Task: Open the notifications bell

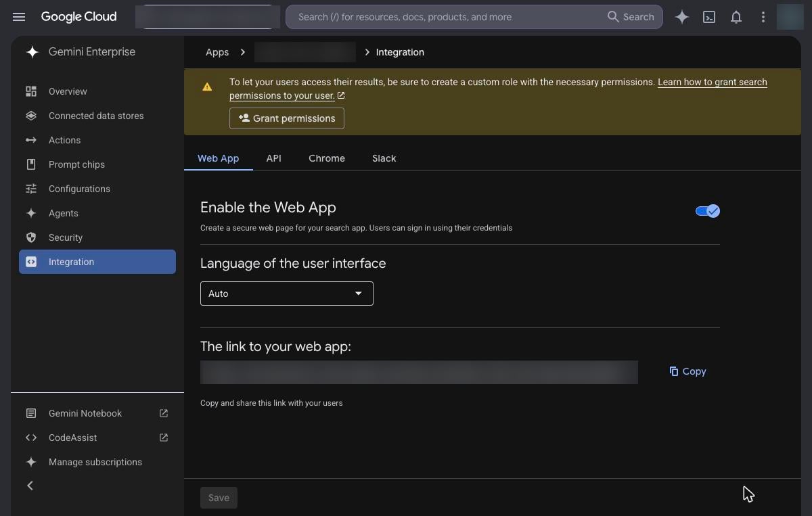Action: coord(736,17)
